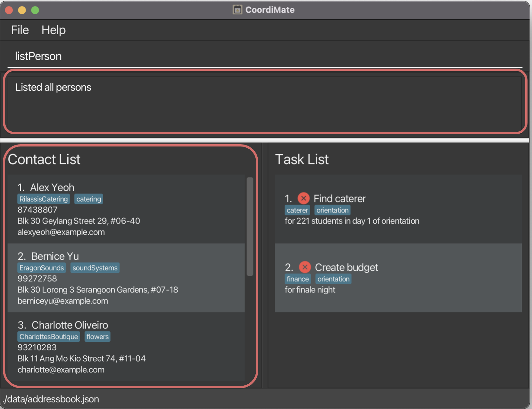Image resolution: width=532 pixels, height=409 pixels.
Task: Click CoordiMate calendar icon in title bar
Action: (237, 10)
